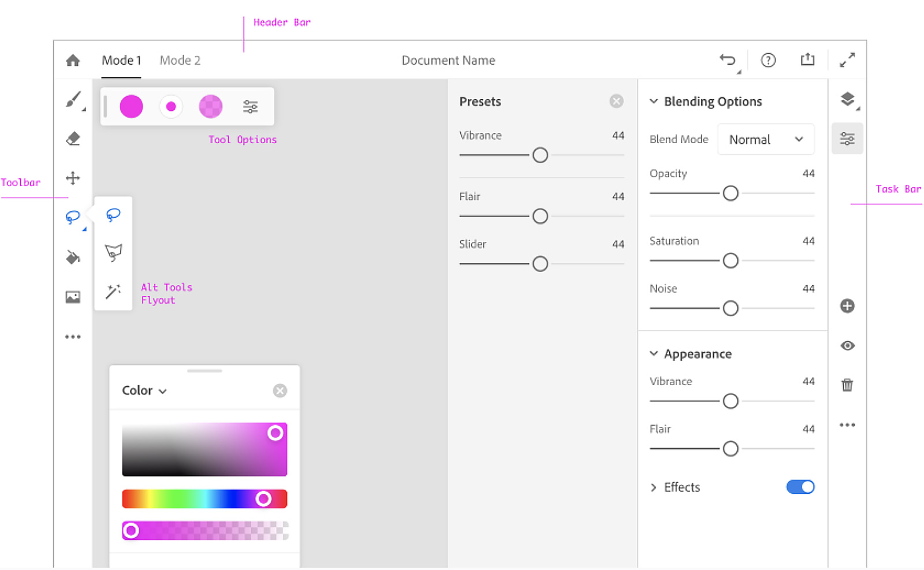Screen dimensions: 924x570
Task: Choose Magic Wand in flyout
Action: [x=113, y=291]
